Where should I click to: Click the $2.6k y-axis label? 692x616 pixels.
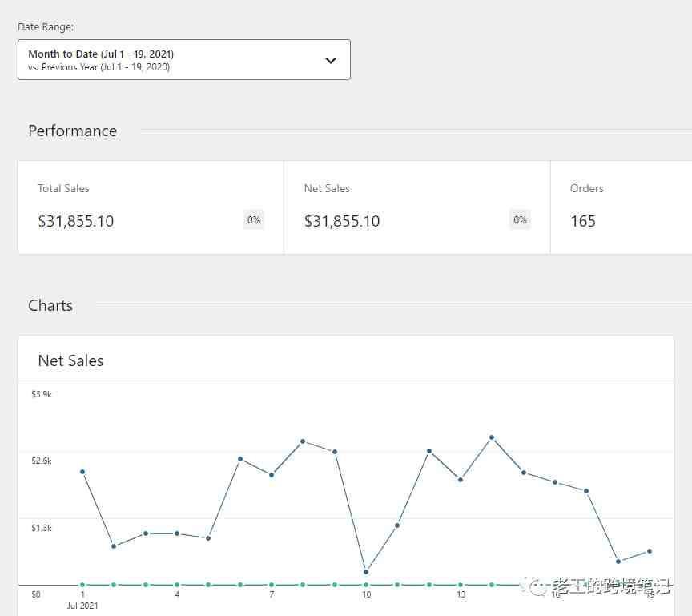click(x=42, y=461)
